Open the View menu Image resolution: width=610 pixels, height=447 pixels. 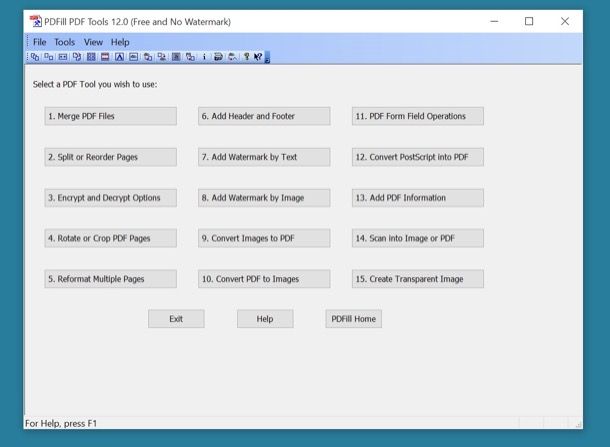(x=93, y=42)
